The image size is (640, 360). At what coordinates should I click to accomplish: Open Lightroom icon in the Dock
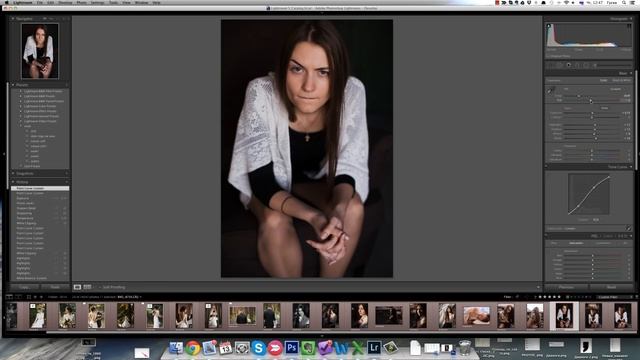(374, 348)
